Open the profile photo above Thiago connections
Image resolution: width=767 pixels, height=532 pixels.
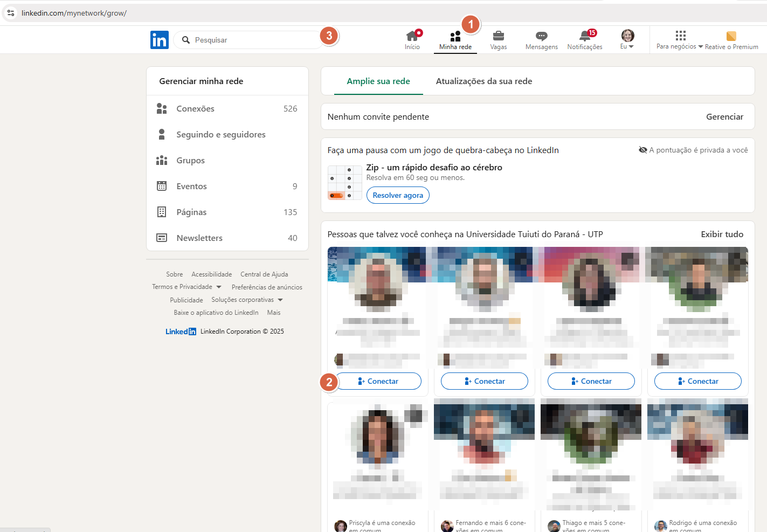click(591, 437)
